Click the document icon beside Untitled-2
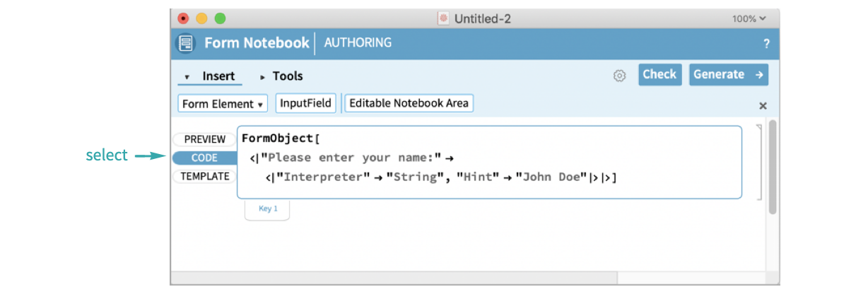 point(443,19)
